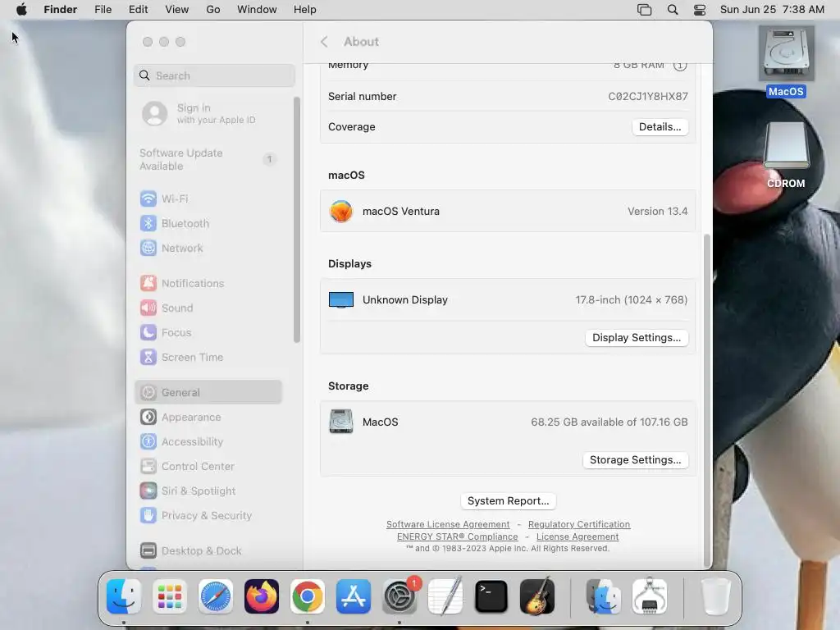Image resolution: width=840 pixels, height=630 pixels.
Task: Click the sidebar scrollbar
Action: pos(297,220)
